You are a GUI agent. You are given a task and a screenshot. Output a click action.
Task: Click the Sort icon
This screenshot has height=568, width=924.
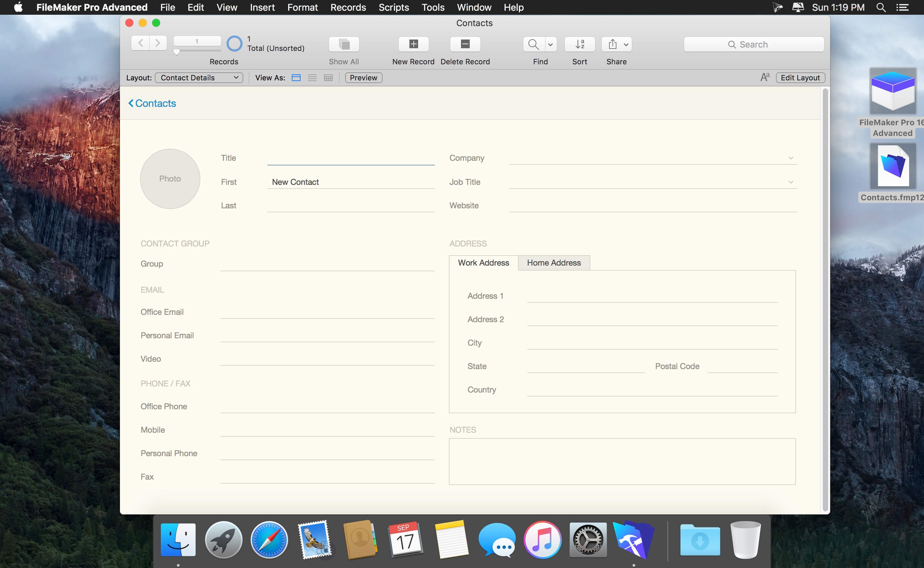580,44
